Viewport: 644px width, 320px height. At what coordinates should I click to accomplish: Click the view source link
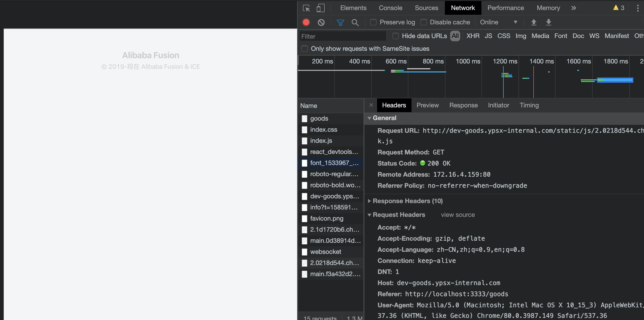pos(458,215)
